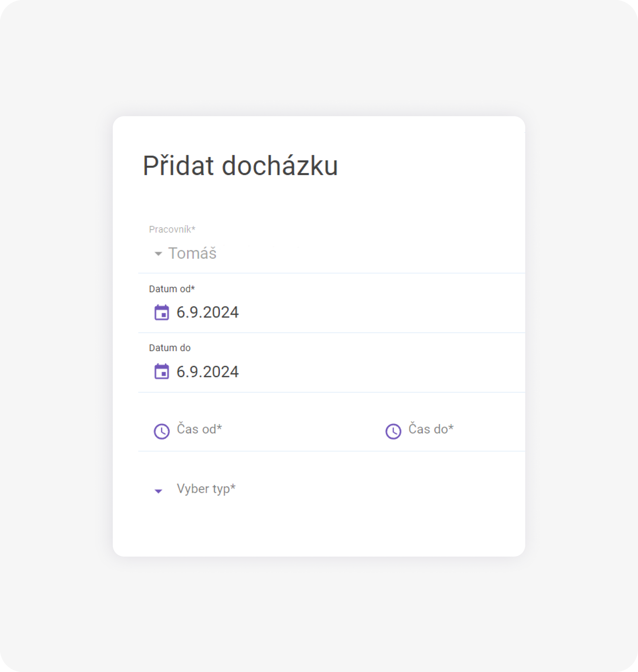Select the Tomáš worker value
This screenshot has width=638, height=672.
[192, 253]
